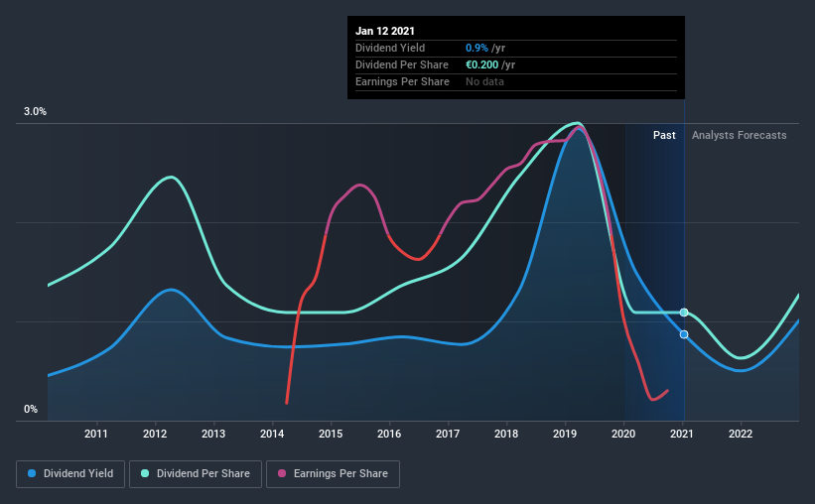Toggle the Dividend Yield legend button

pyautogui.click(x=70, y=474)
